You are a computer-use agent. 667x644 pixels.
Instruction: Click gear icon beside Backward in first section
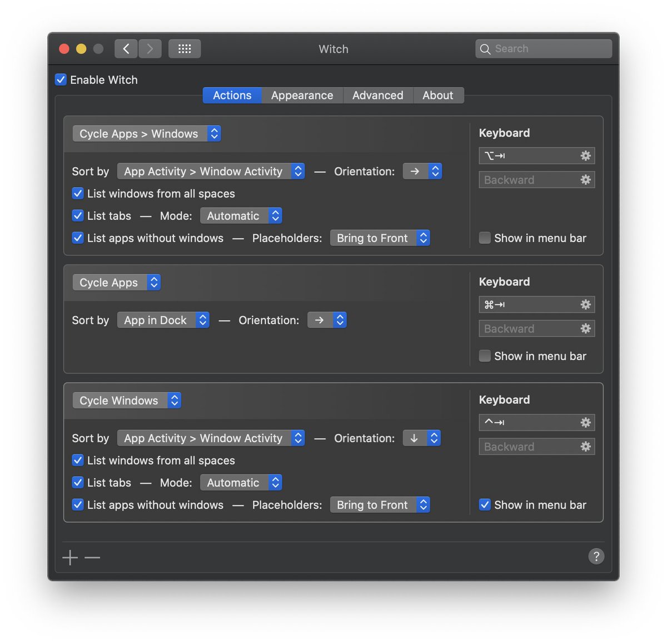coord(585,180)
